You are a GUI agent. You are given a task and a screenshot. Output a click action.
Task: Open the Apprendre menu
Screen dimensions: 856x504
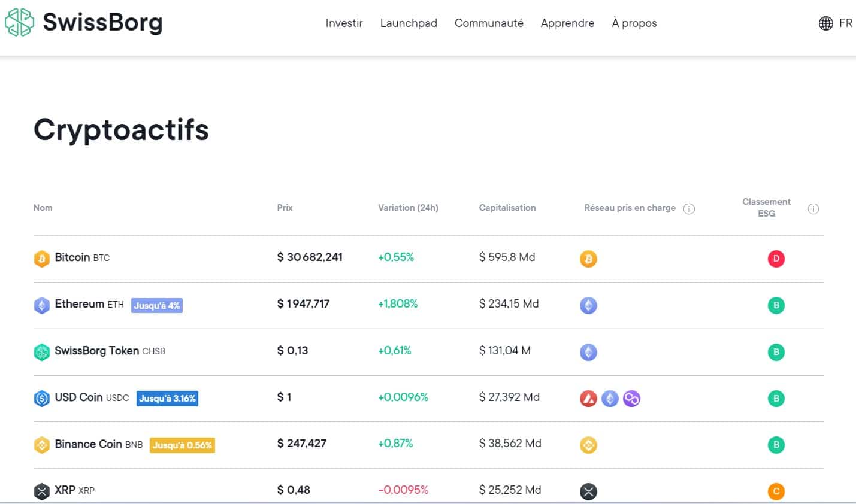pos(567,23)
